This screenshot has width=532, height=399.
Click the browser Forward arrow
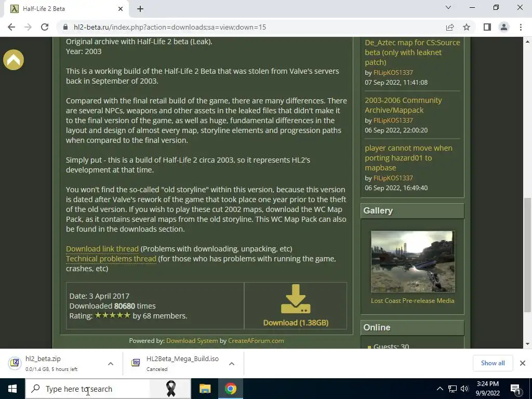coord(28,27)
